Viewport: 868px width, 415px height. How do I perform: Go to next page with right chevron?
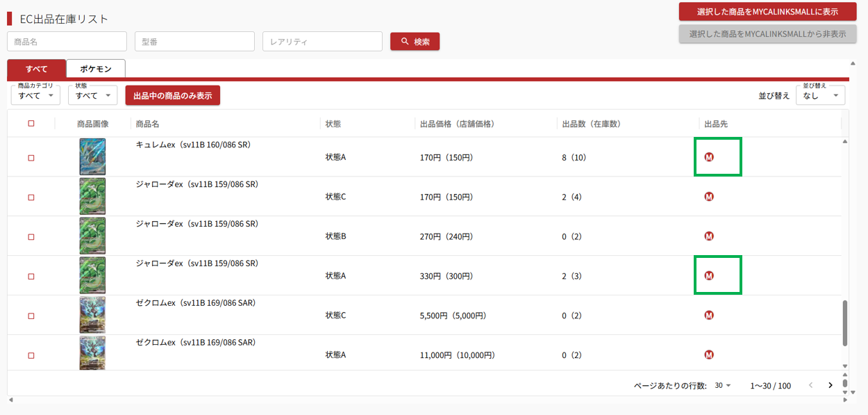(x=830, y=386)
